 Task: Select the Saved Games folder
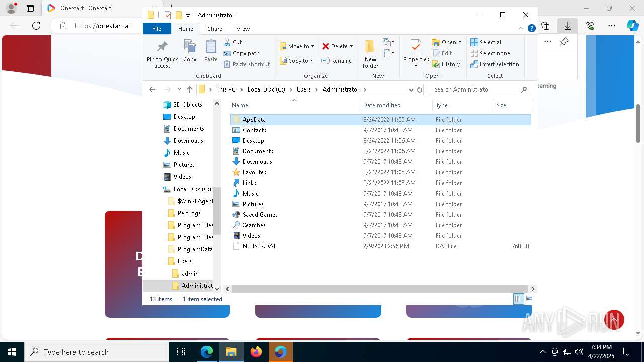coord(380,215)
